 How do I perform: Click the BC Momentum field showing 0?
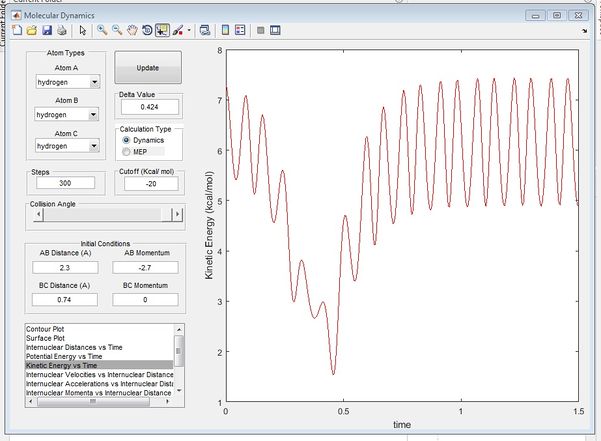tap(145, 300)
